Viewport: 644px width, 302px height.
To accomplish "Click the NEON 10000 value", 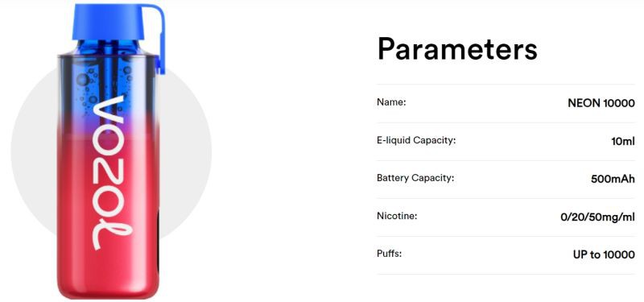I will click(601, 103).
